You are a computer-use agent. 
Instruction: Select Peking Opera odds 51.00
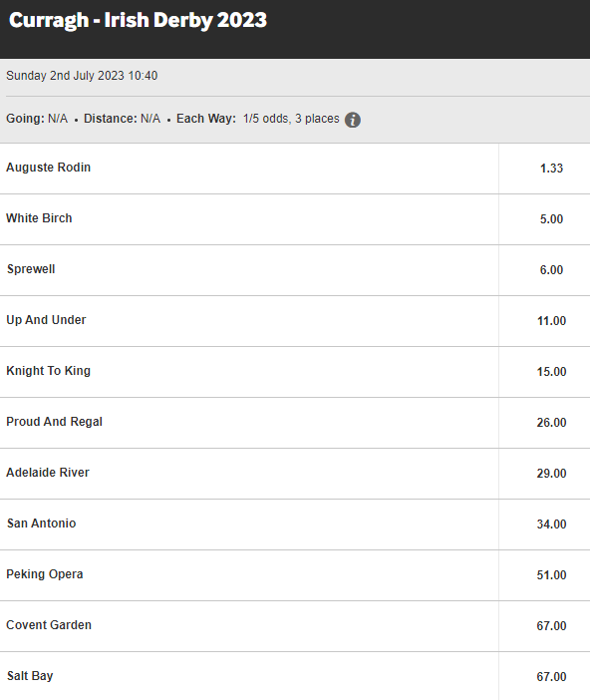(x=544, y=575)
